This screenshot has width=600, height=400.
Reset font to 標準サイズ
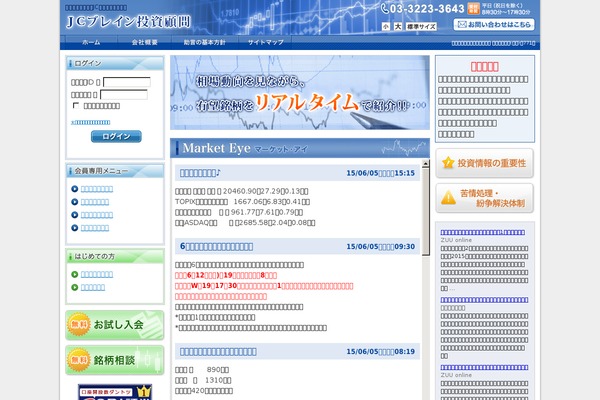pyautogui.click(x=421, y=26)
